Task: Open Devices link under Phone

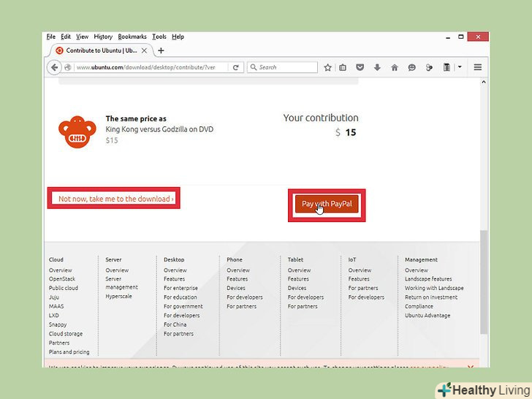Action: point(236,288)
